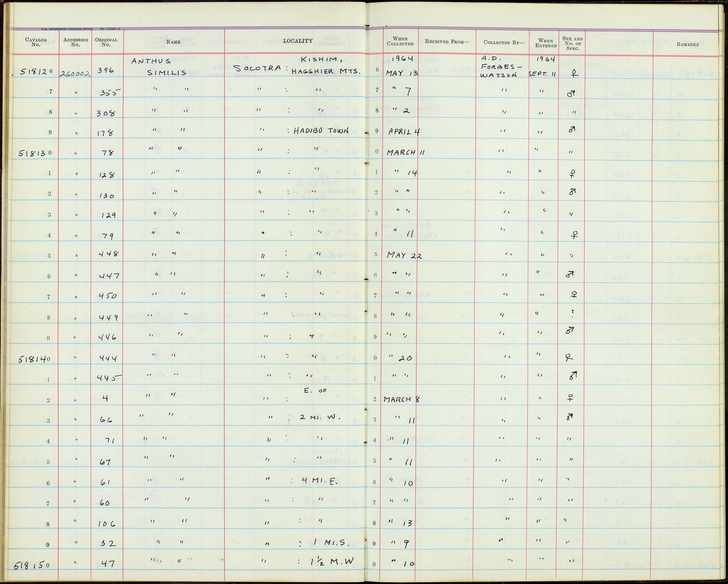The width and height of the screenshot is (728, 584).
Task: Click original number "129"
Action: [x=109, y=215]
